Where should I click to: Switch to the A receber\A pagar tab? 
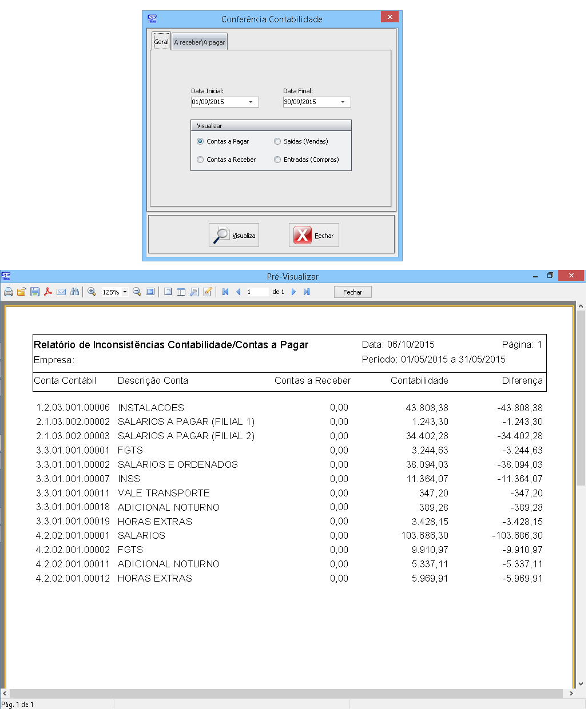pos(200,42)
